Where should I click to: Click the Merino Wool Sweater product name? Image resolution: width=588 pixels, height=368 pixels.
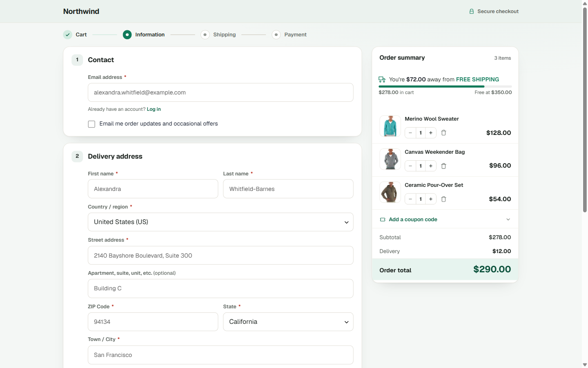click(x=432, y=119)
